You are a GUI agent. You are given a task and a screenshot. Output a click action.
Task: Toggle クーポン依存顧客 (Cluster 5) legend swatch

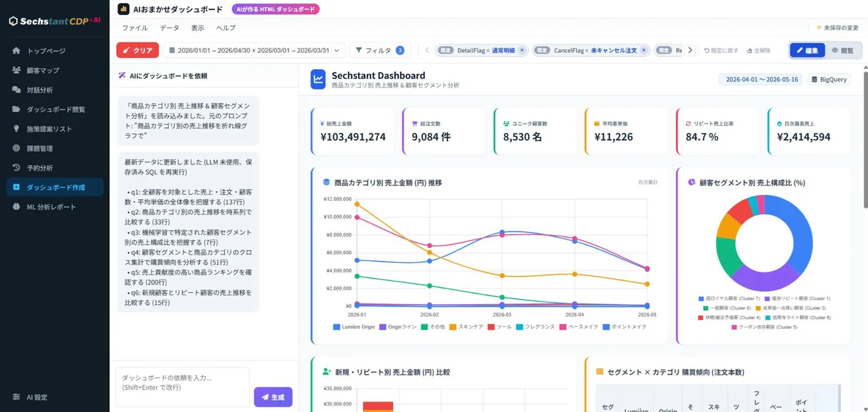[735, 326]
